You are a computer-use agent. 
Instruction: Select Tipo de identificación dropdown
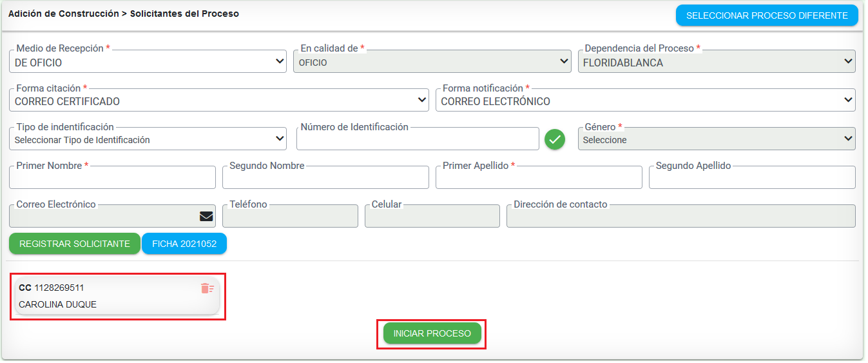[x=148, y=139]
